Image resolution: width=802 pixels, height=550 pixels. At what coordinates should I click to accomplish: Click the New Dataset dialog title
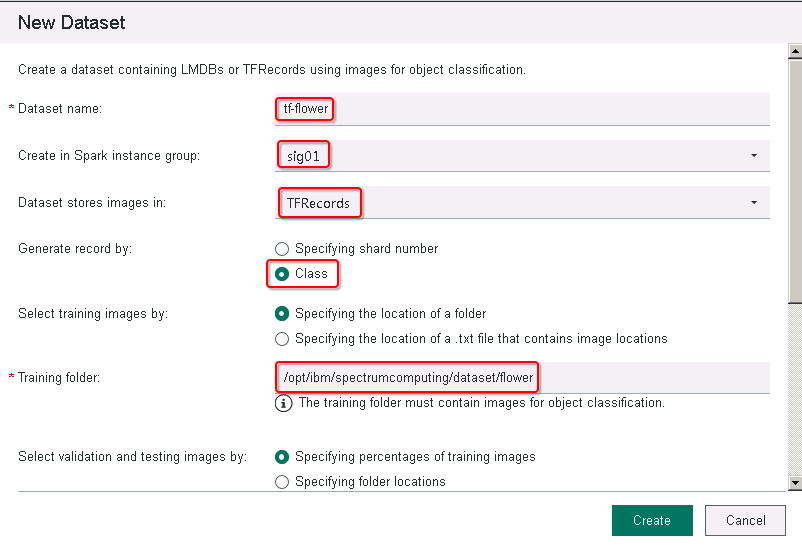pyautogui.click(x=72, y=23)
